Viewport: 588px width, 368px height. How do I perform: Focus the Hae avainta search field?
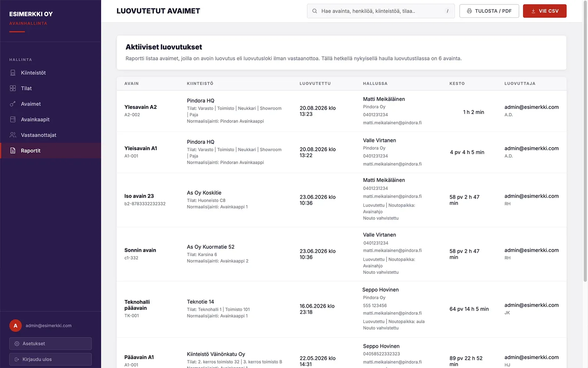(381, 11)
